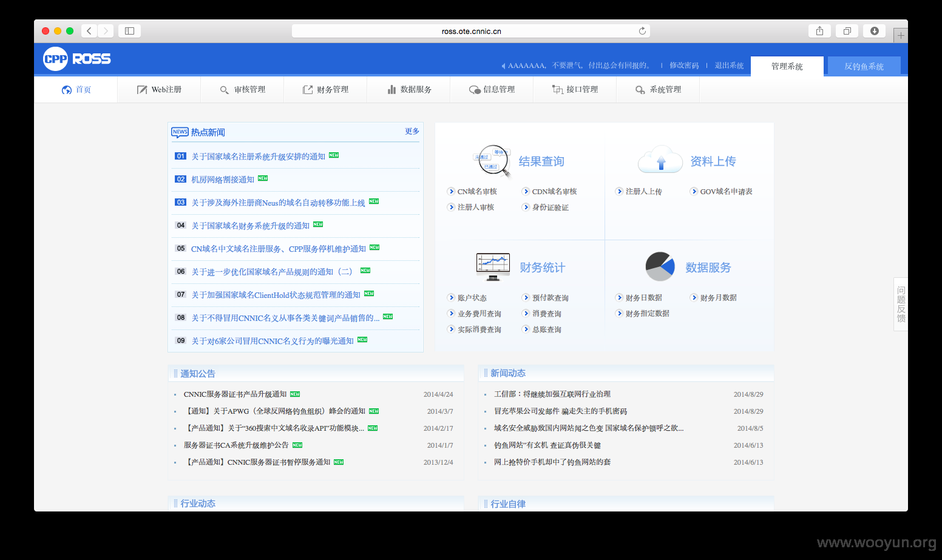Click the 信息管理 chat bubble icon
This screenshot has height=560, width=942.
click(475, 90)
